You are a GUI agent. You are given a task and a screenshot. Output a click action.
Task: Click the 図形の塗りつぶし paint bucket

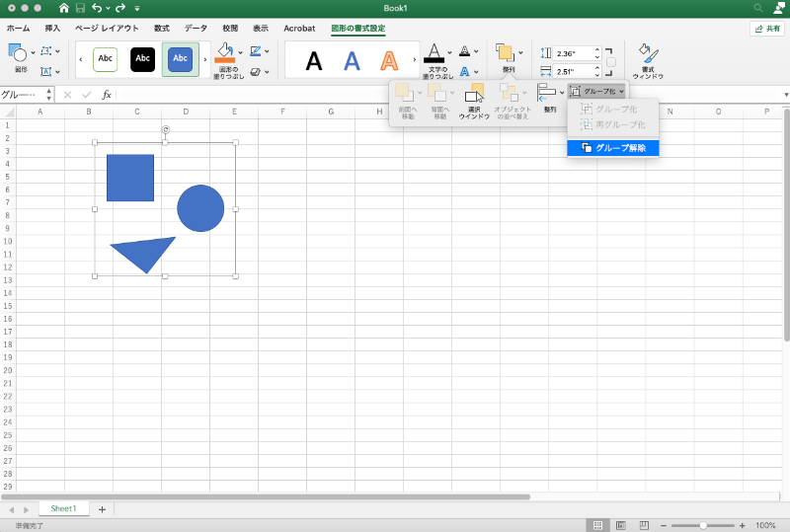click(x=225, y=52)
